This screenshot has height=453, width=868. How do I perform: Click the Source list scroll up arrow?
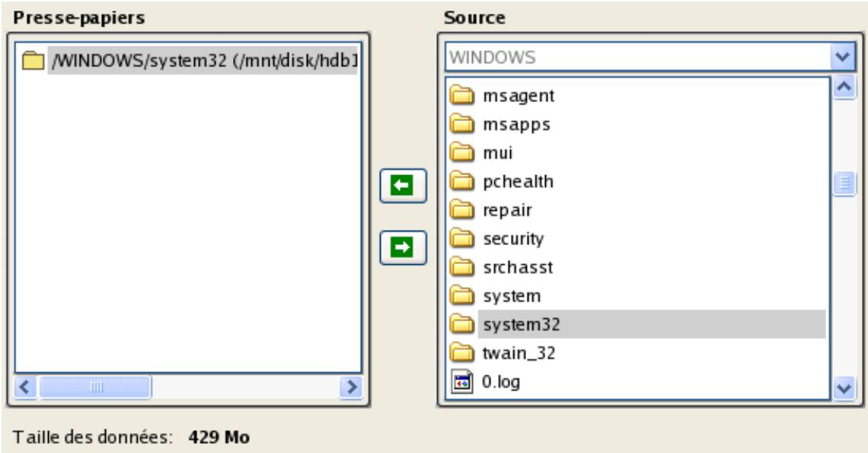[x=844, y=88]
